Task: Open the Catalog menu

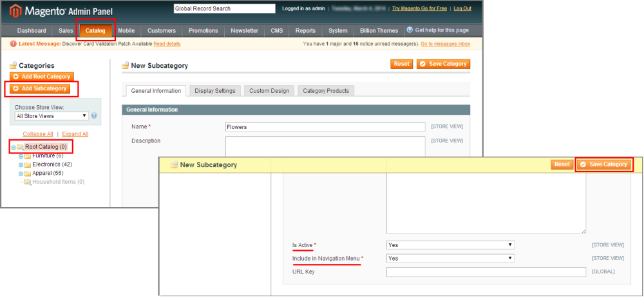Action: point(95,30)
